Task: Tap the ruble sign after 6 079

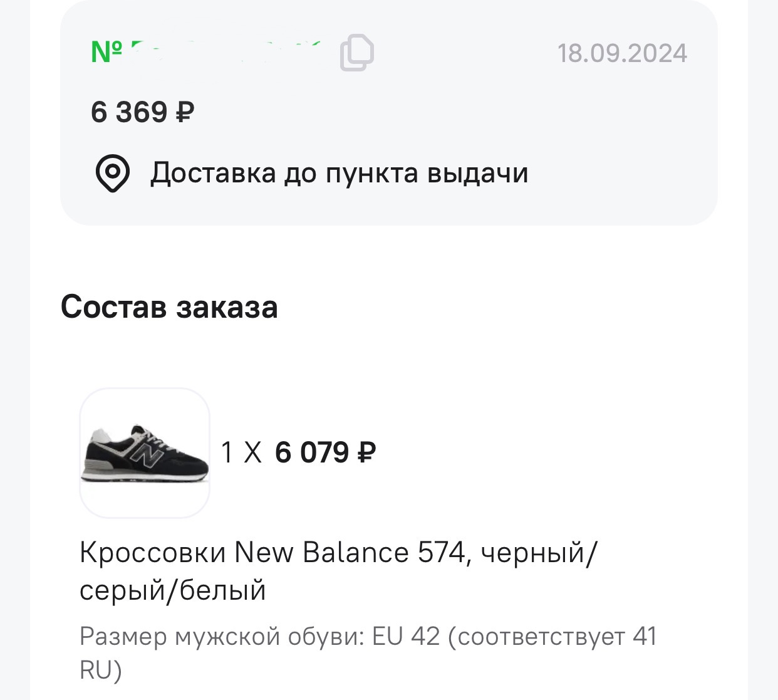Action: (366, 452)
